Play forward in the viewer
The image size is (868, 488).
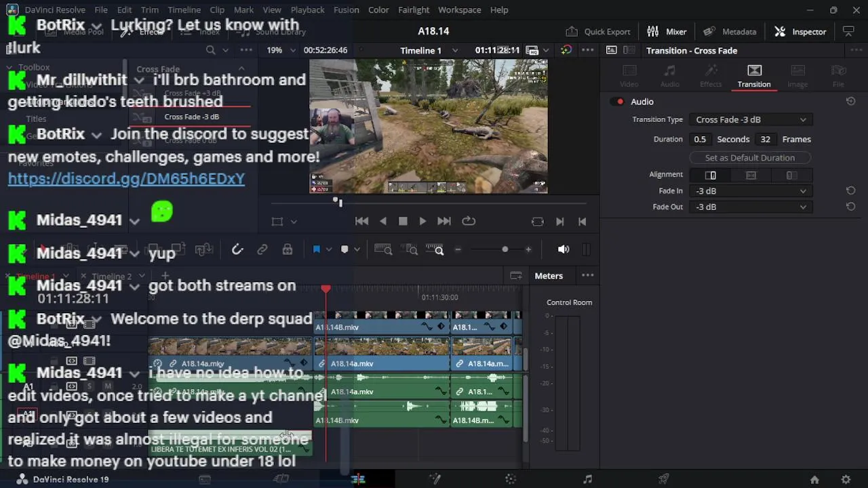(422, 221)
